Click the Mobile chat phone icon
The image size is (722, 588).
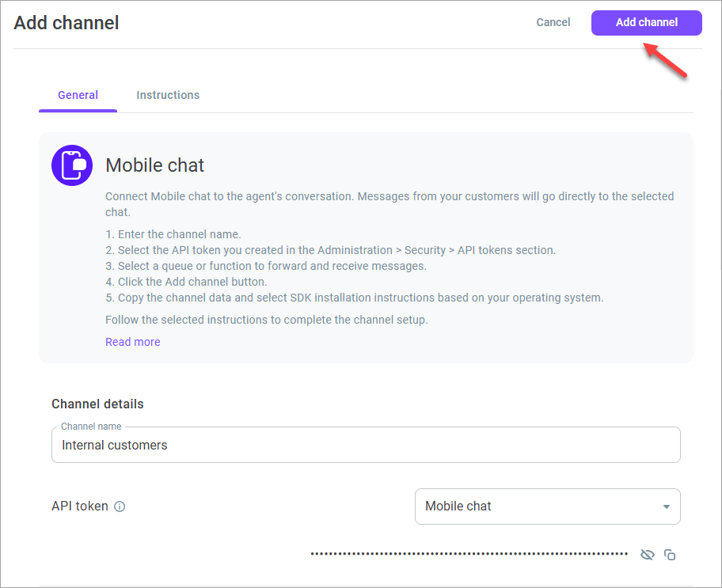coord(72,165)
